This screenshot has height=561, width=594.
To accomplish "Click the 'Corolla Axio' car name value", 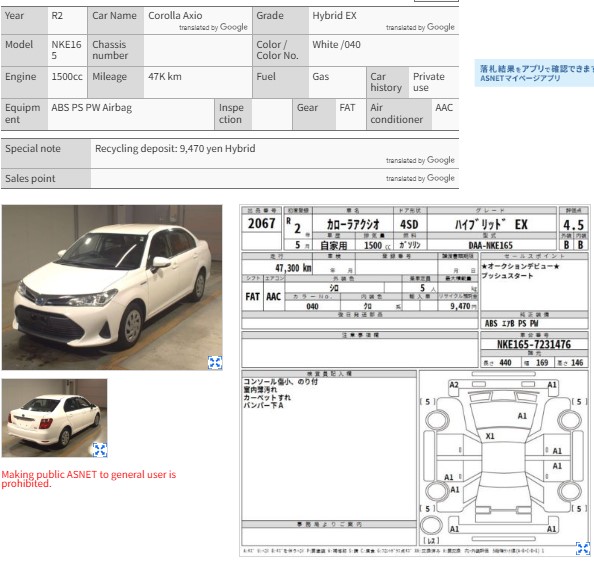I will click(175, 16).
